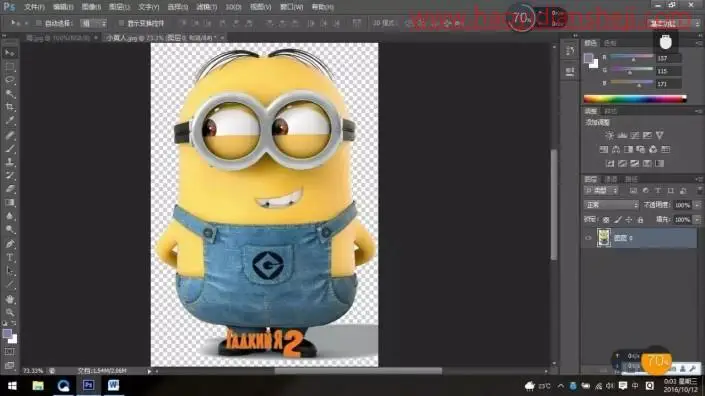
Task: Select the Crop tool
Action: click(x=9, y=107)
